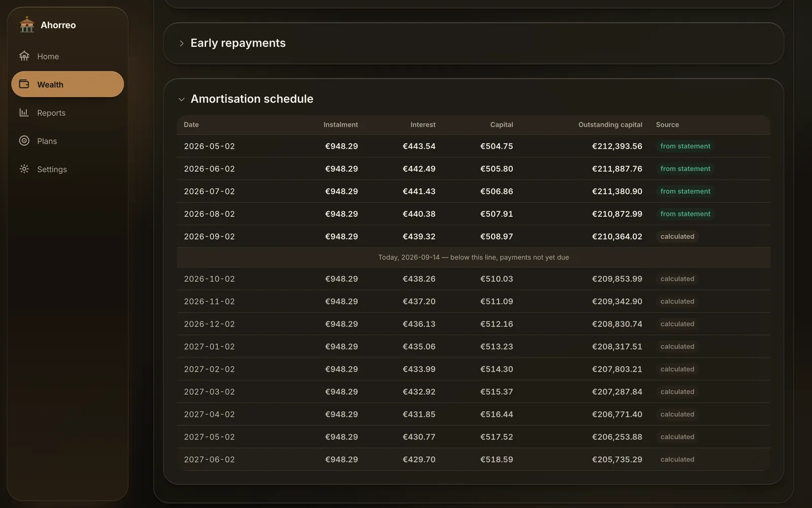Click outstanding capital €210,872.99
Viewport: 812px width, 508px height.
coord(617,214)
